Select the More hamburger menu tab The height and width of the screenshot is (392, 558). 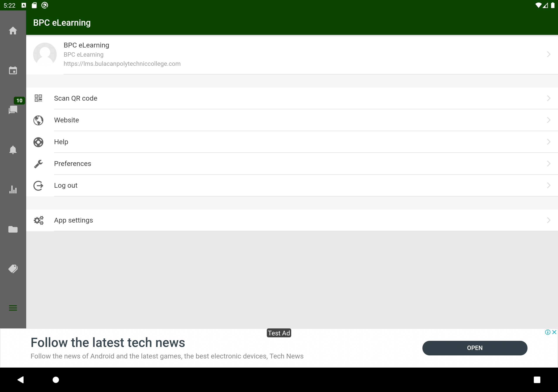click(13, 308)
